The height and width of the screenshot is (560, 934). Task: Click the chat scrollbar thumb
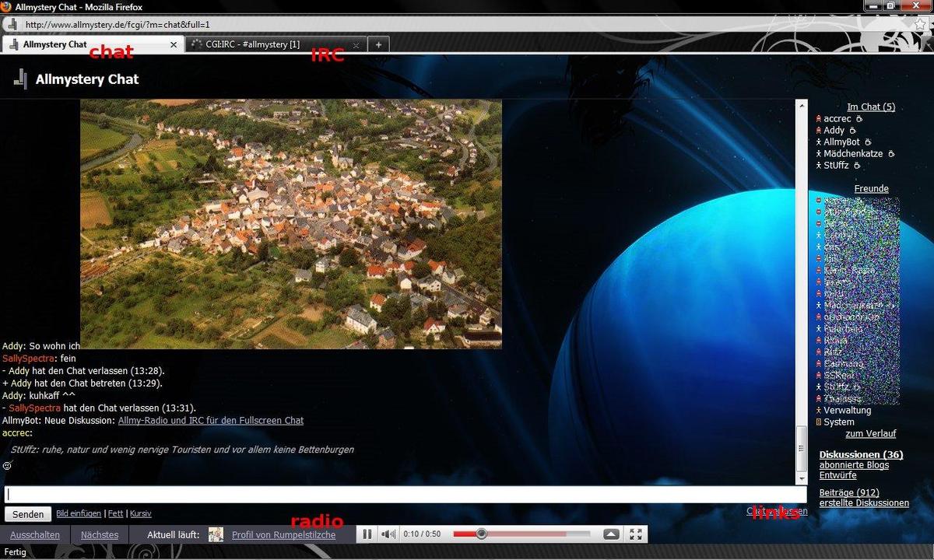click(802, 448)
